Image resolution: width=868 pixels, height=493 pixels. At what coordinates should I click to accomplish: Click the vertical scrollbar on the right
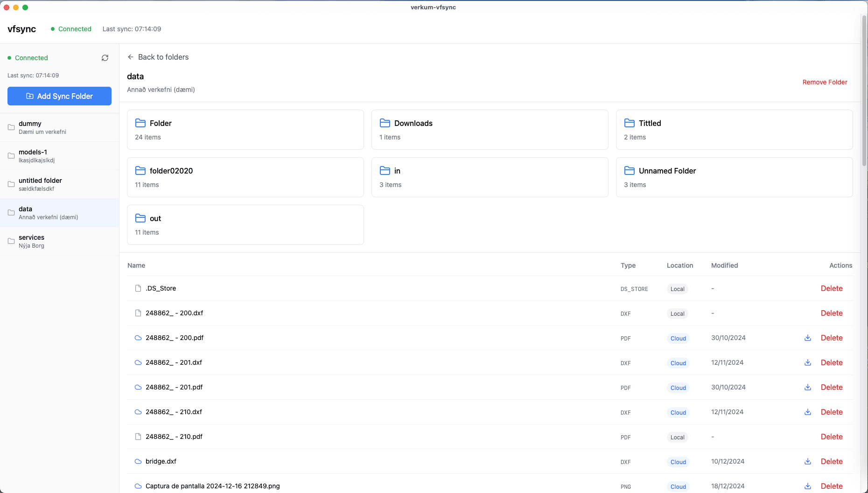(x=864, y=93)
